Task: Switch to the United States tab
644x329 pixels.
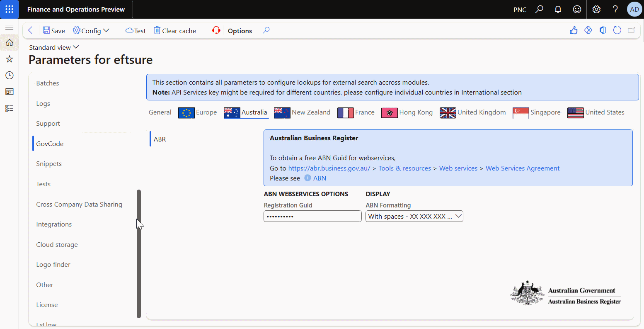Action: click(596, 112)
